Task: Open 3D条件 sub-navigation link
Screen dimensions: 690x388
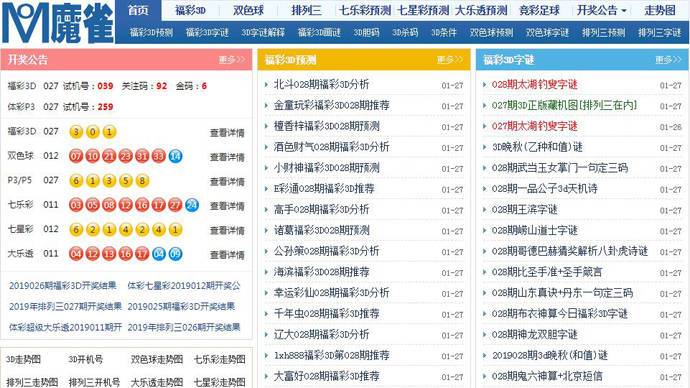Action: 444,33
